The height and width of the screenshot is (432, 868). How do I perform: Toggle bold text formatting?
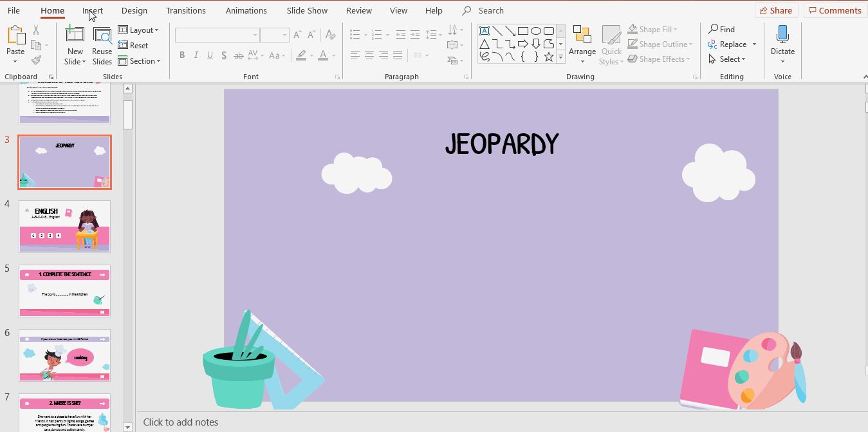pyautogui.click(x=182, y=55)
